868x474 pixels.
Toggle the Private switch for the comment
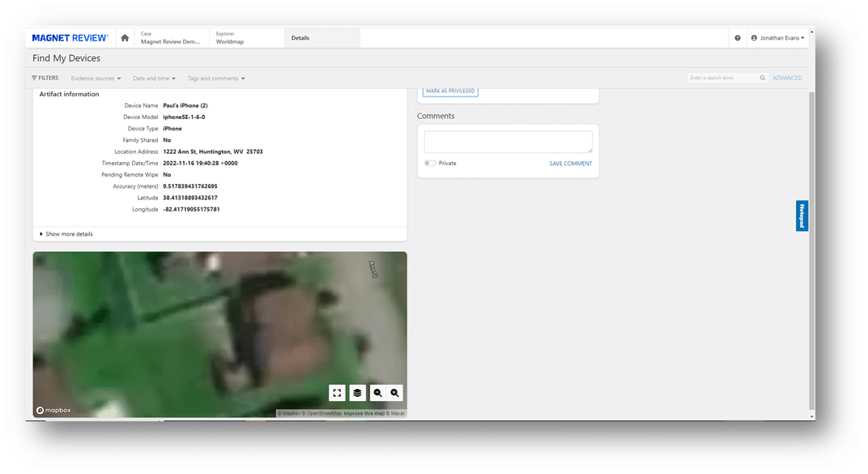coord(429,163)
